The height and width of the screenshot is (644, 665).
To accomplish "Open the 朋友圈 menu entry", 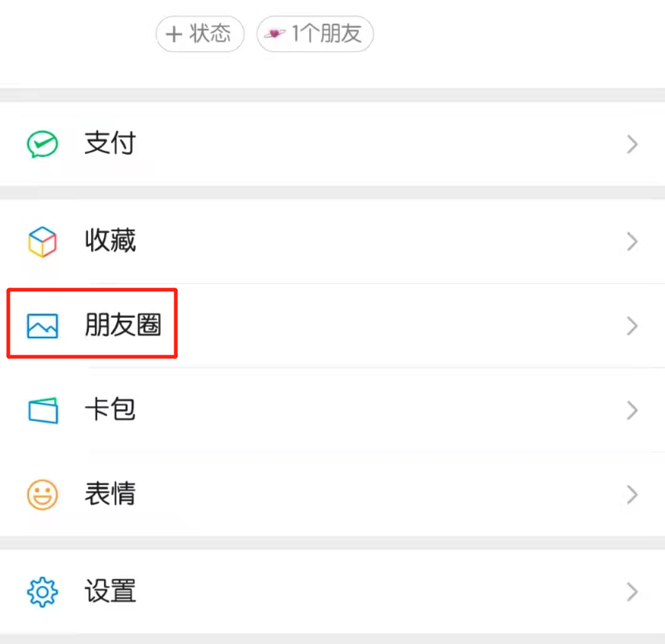I will 332,326.
